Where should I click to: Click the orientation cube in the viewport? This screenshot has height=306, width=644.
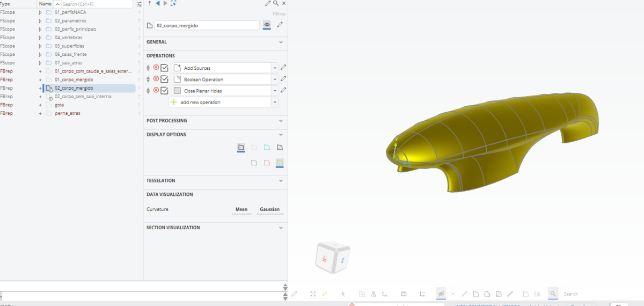[x=333, y=258]
